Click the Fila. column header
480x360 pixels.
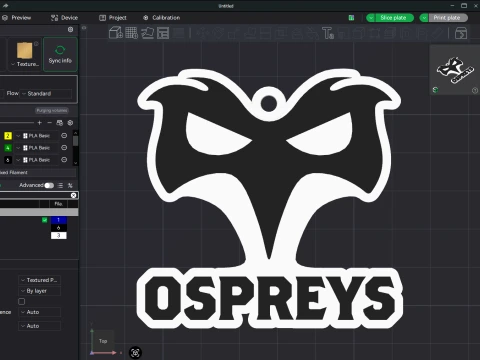(59, 204)
